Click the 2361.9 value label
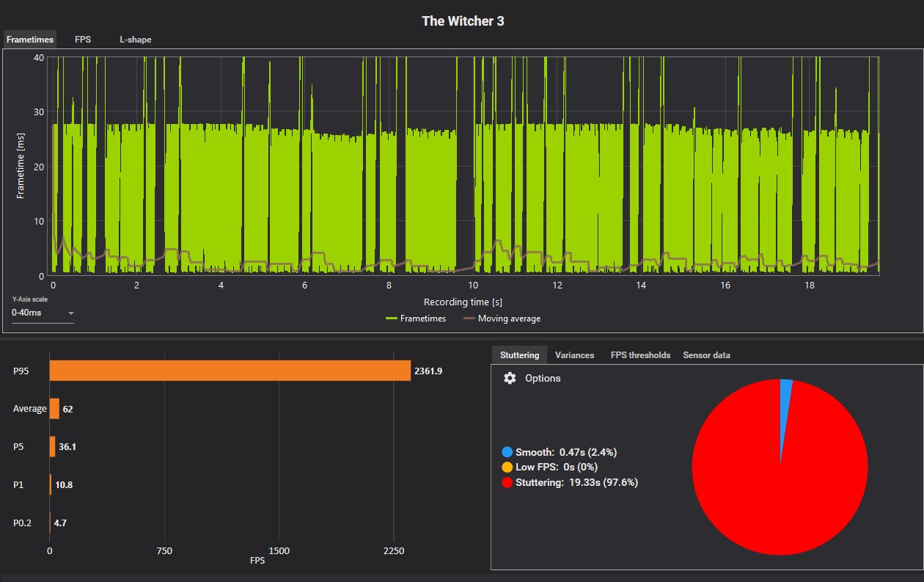The image size is (924, 582). click(428, 371)
